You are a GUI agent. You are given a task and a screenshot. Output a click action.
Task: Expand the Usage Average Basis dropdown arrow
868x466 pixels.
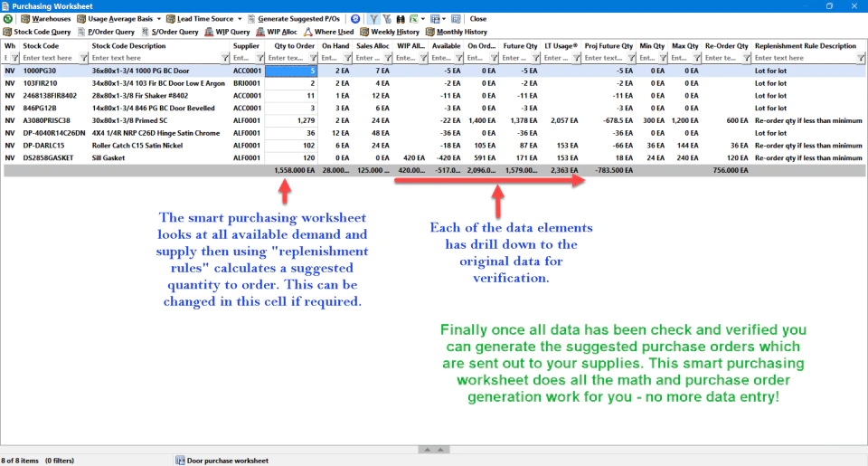coord(158,19)
